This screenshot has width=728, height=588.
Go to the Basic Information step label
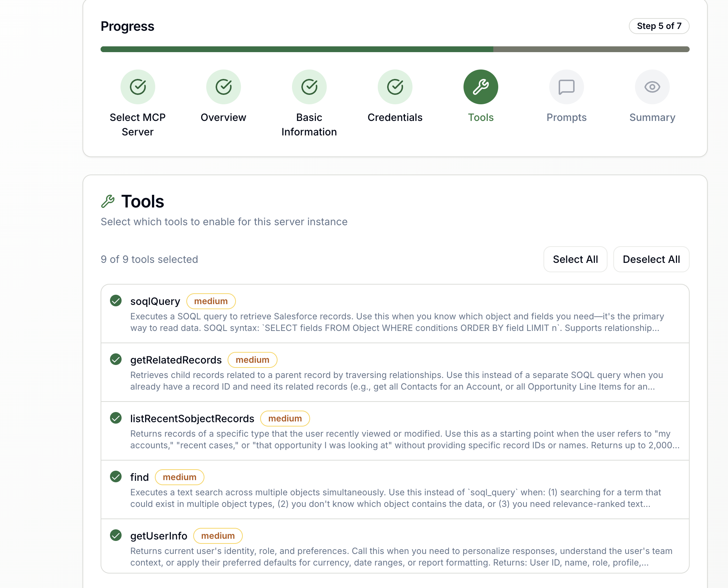(309, 125)
